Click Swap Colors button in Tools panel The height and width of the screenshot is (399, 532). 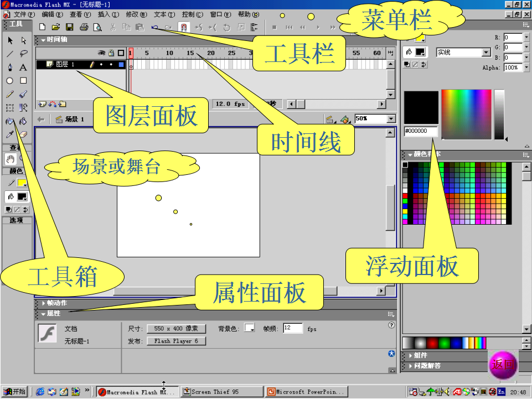pos(25,209)
